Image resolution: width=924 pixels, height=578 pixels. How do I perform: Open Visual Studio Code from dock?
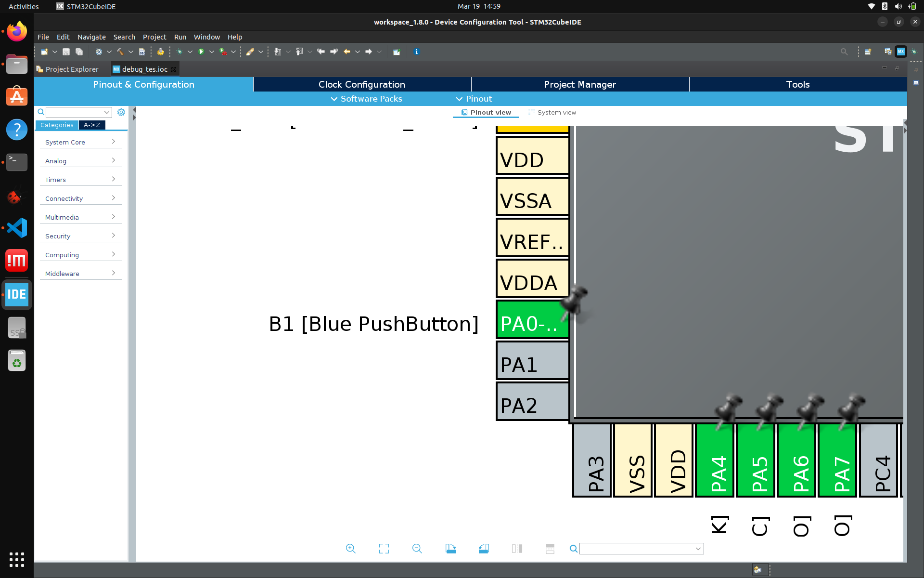(17, 228)
